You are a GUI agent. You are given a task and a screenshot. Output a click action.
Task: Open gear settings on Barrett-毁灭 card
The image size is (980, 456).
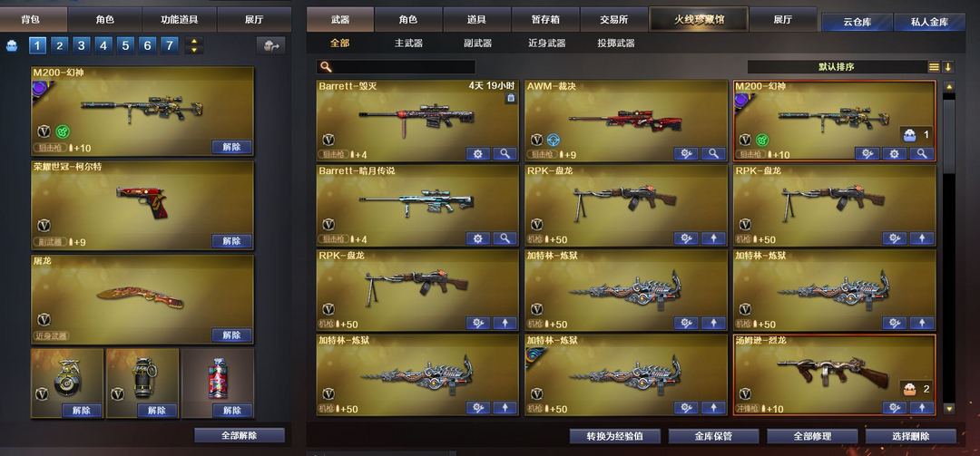478,153
